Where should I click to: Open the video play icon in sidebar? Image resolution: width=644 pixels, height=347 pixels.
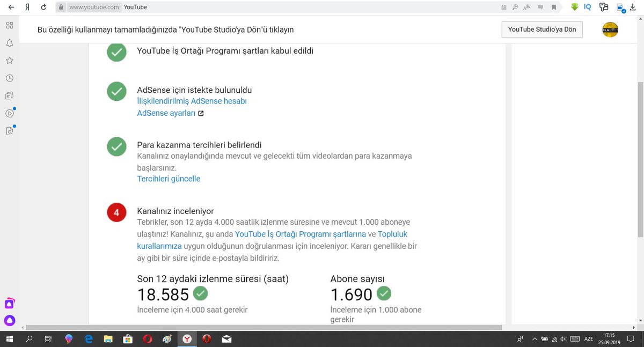pos(10,113)
